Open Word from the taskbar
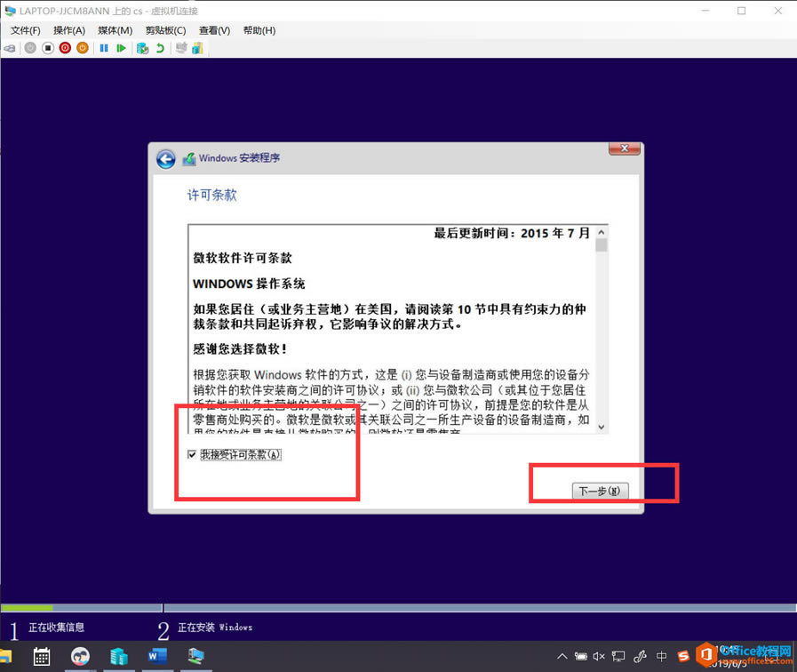The height and width of the screenshot is (672, 797). 157,656
